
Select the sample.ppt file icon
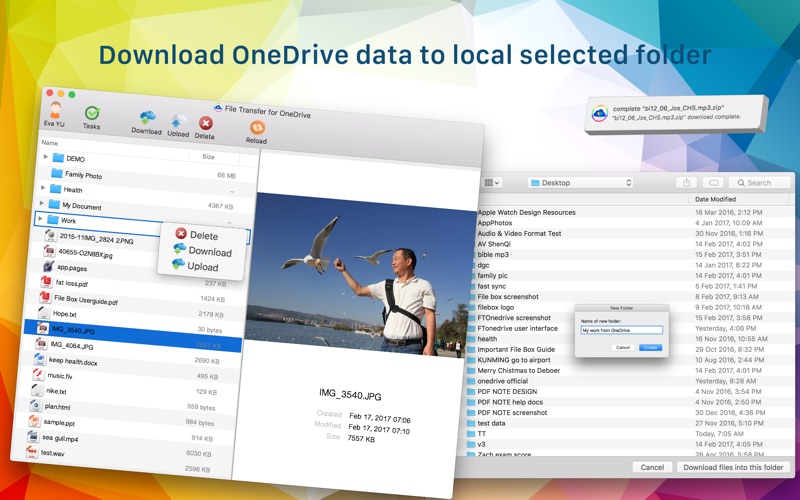click(34, 421)
